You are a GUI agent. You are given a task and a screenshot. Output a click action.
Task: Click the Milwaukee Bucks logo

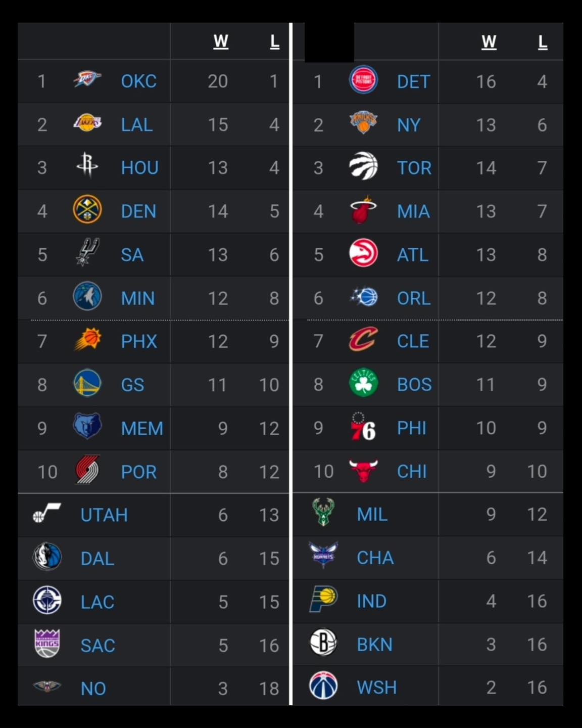point(323,512)
